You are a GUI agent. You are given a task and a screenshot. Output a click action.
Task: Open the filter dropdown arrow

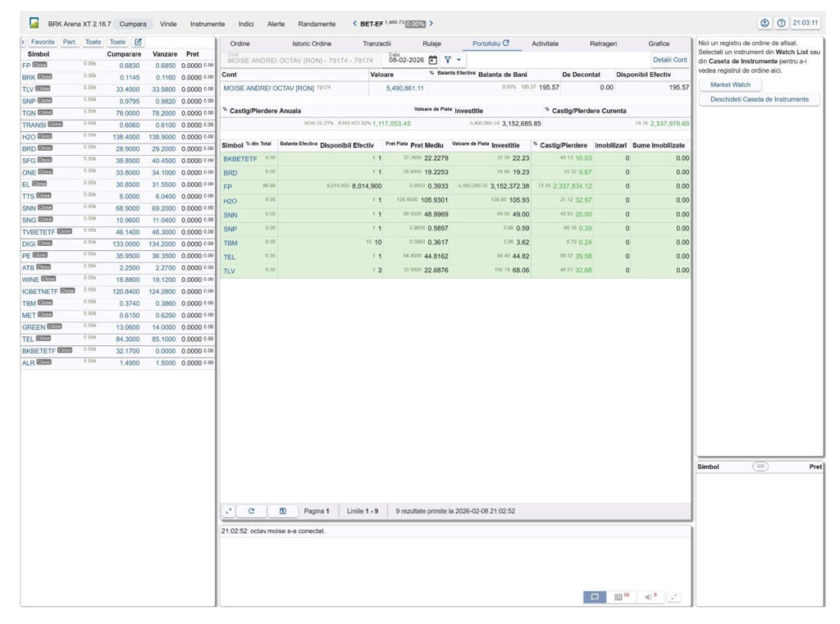pos(459,60)
